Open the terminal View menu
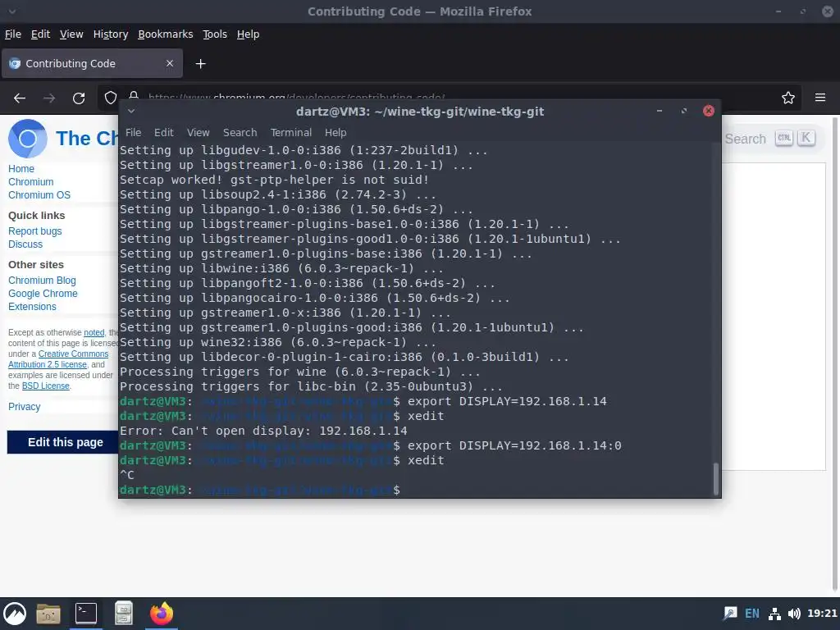The width and height of the screenshot is (840, 630). click(199, 132)
